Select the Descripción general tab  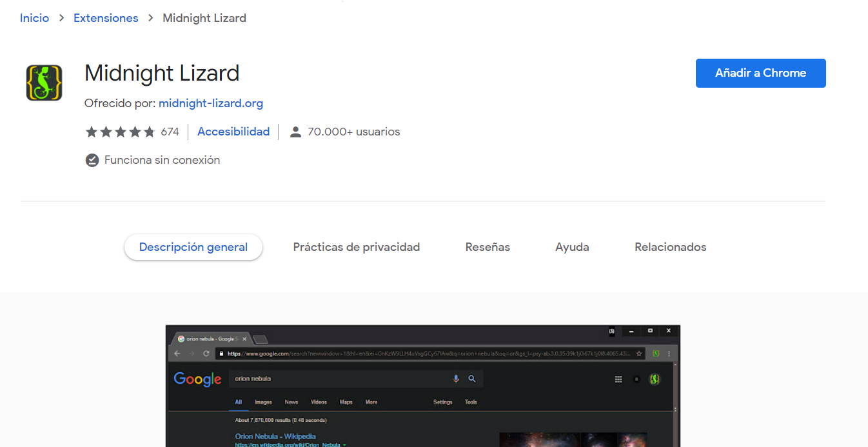pos(193,247)
